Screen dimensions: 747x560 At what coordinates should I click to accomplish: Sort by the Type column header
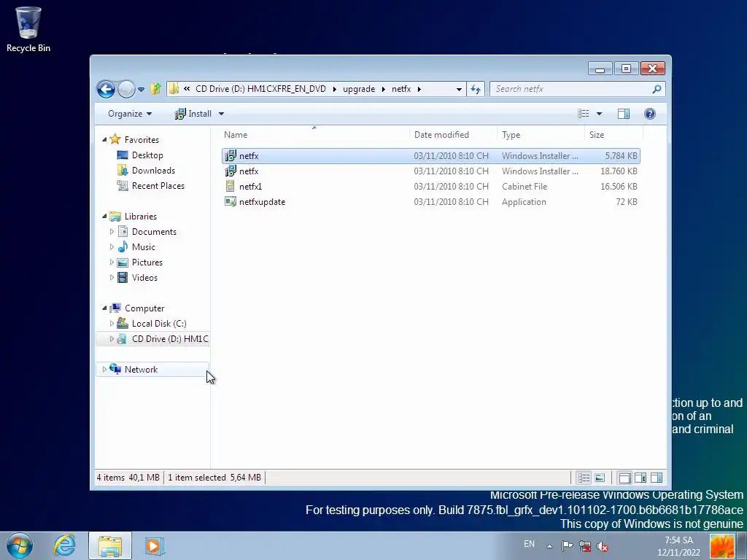541,135
